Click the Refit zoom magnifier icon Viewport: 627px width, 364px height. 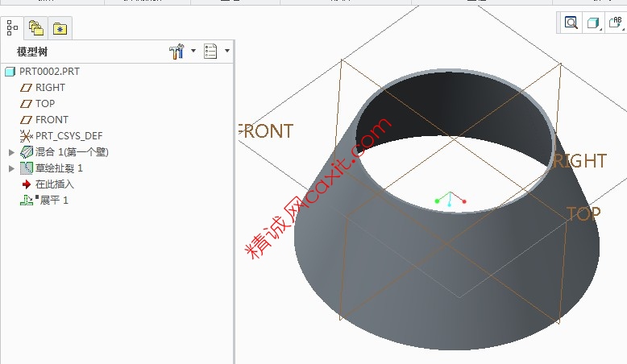coord(571,23)
